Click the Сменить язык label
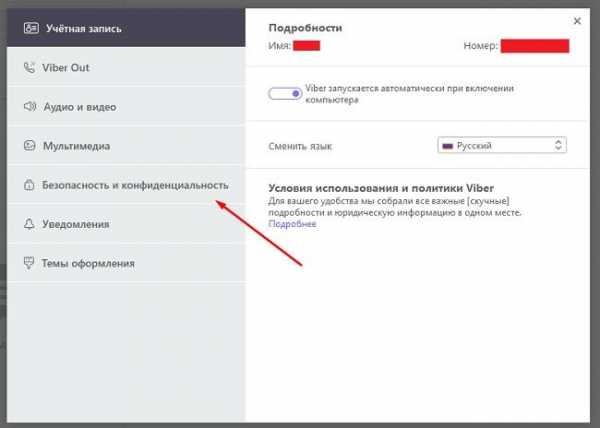 coord(300,146)
